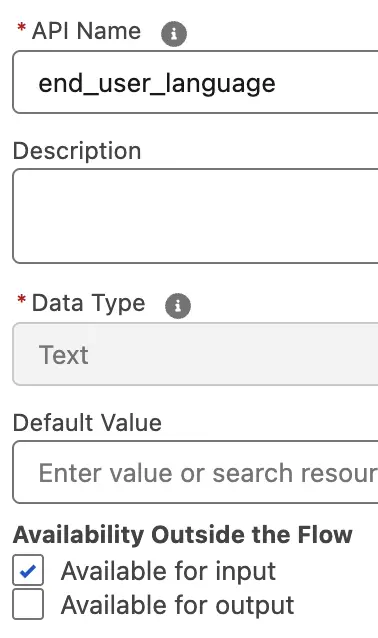
Task: Click the 'Availability Outside the Flow' heading
Action: pos(183,535)
